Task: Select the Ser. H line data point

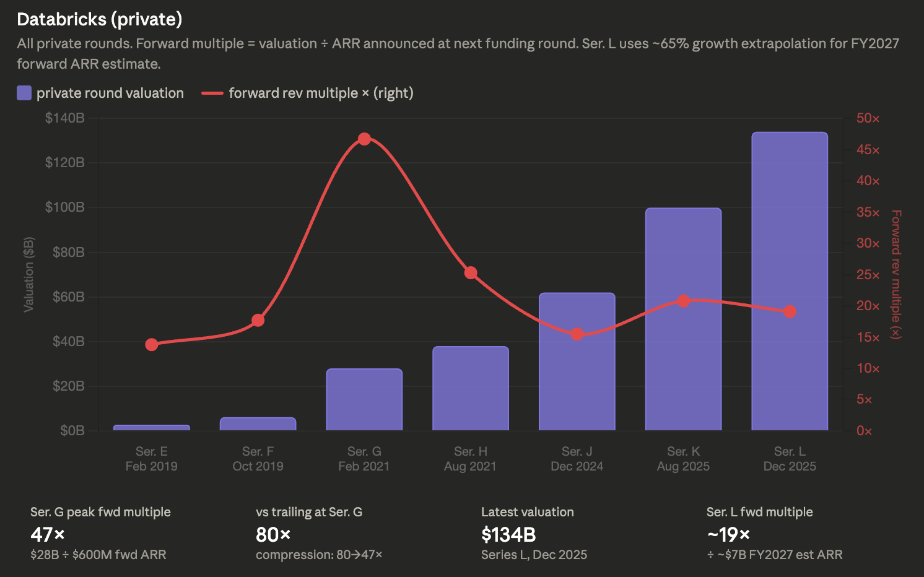Action: (471, 273)
